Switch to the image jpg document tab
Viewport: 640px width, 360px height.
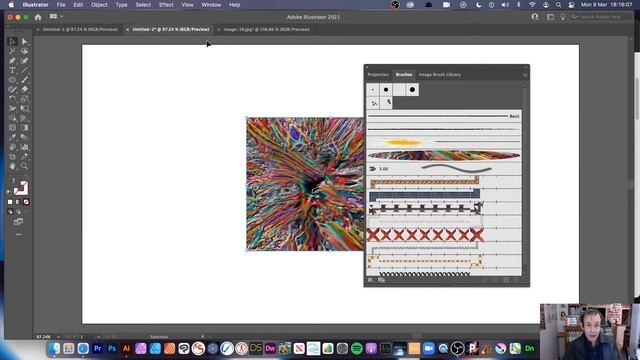pos(266,29)
